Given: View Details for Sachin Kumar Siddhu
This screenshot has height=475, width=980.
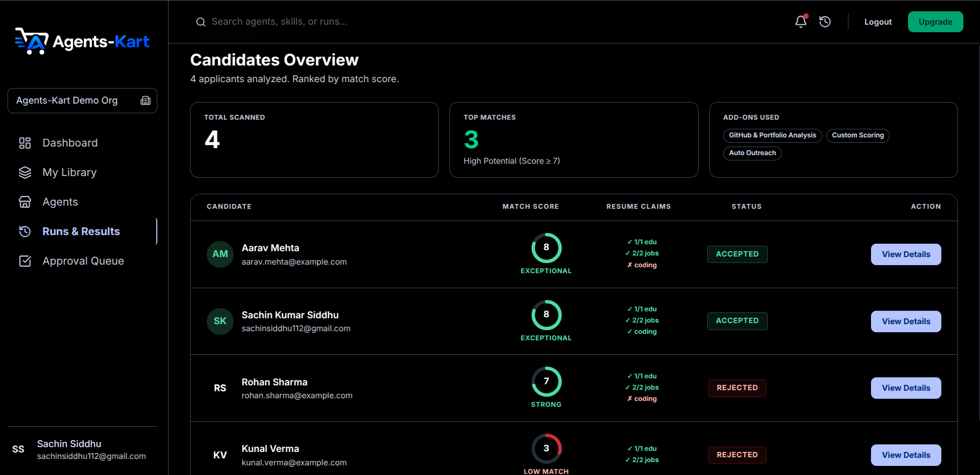Looking at the screenshot, I should (x=906, y=321).
